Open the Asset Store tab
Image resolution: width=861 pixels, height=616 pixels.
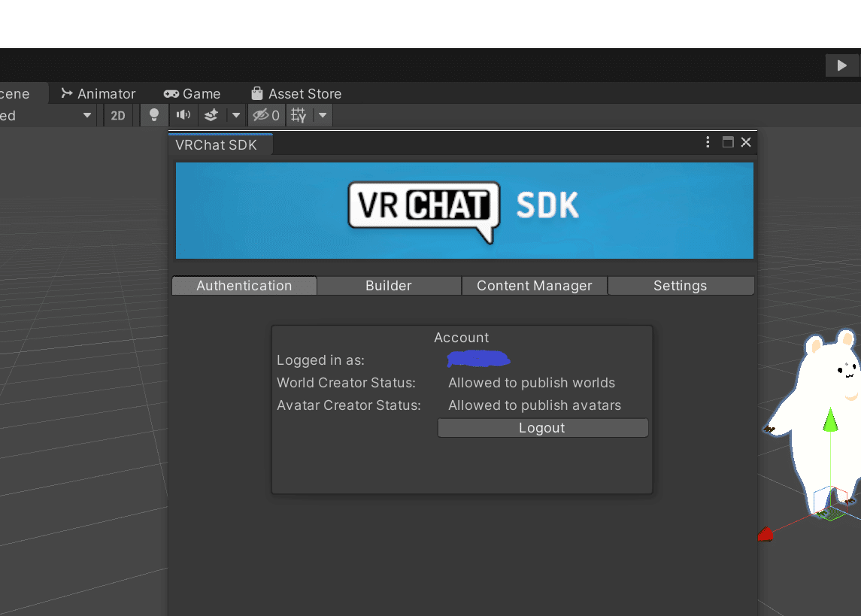(x=296, y=94)
